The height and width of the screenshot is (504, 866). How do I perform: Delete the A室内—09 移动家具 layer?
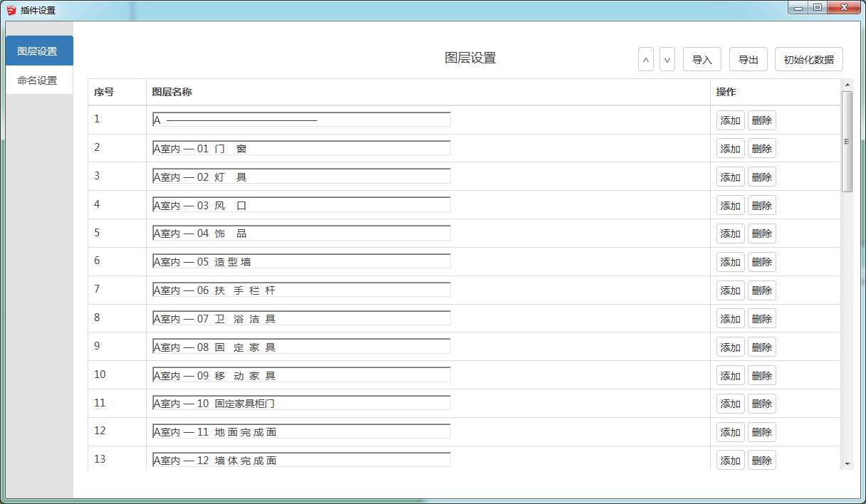click(x=761, y=375)
